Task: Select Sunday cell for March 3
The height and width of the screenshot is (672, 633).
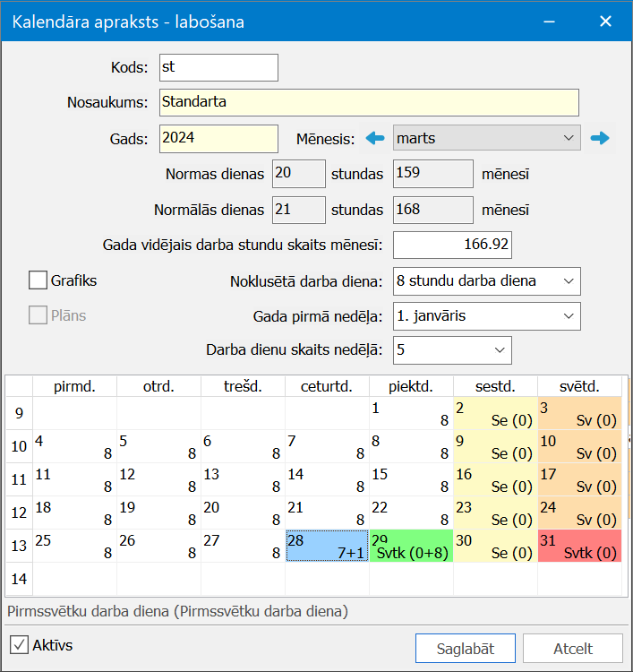Action: (579, 413)
